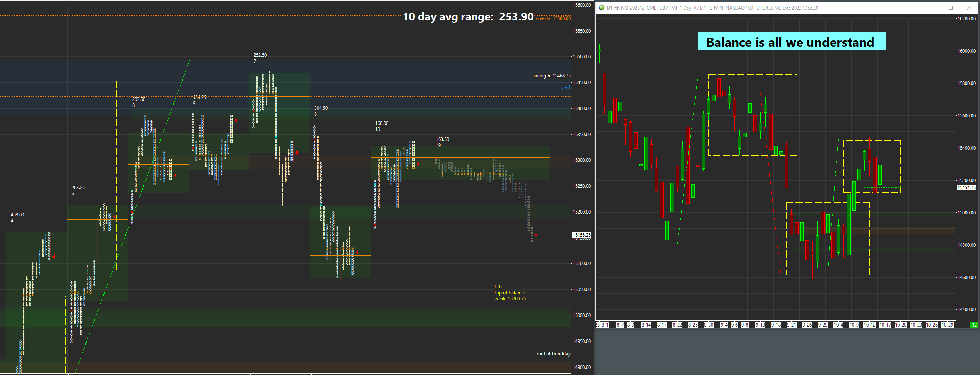Image resolution: width=980 pixels, height=375 pixels.
Task: Click 14600.00 on the daily chart price scale
Action: pos(967,278)
